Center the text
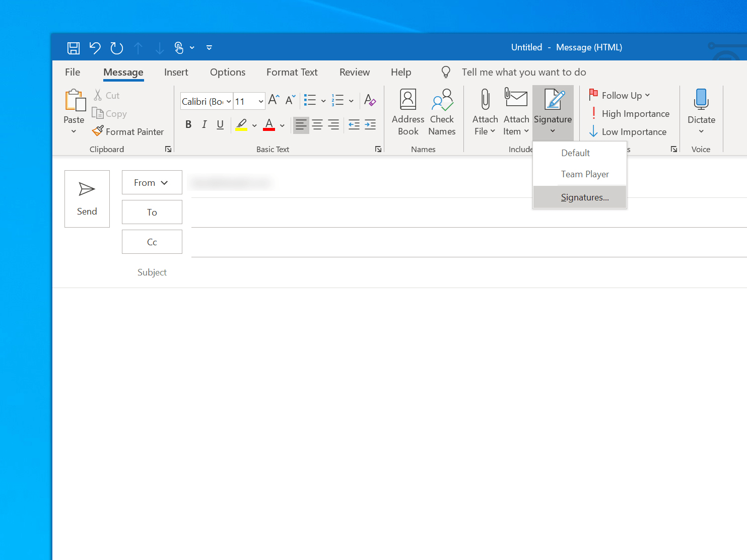This screenshot has height=560, width=747. (x=317, y=124)
